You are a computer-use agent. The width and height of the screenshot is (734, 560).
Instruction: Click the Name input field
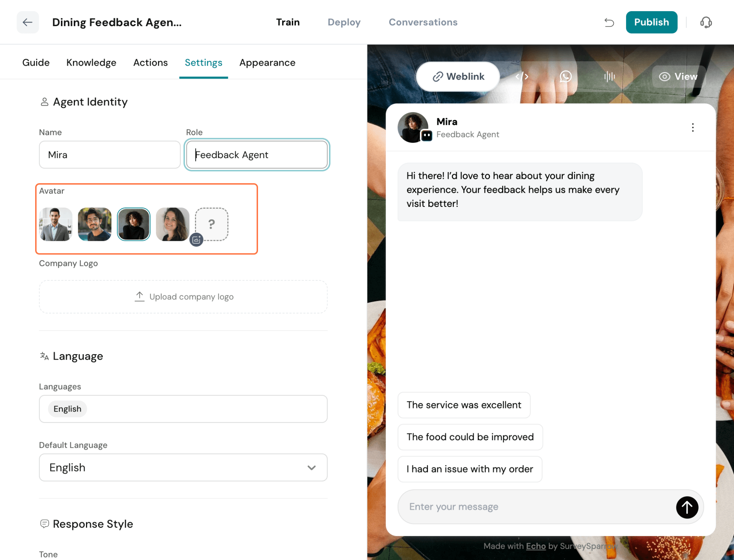pos(110,155)
